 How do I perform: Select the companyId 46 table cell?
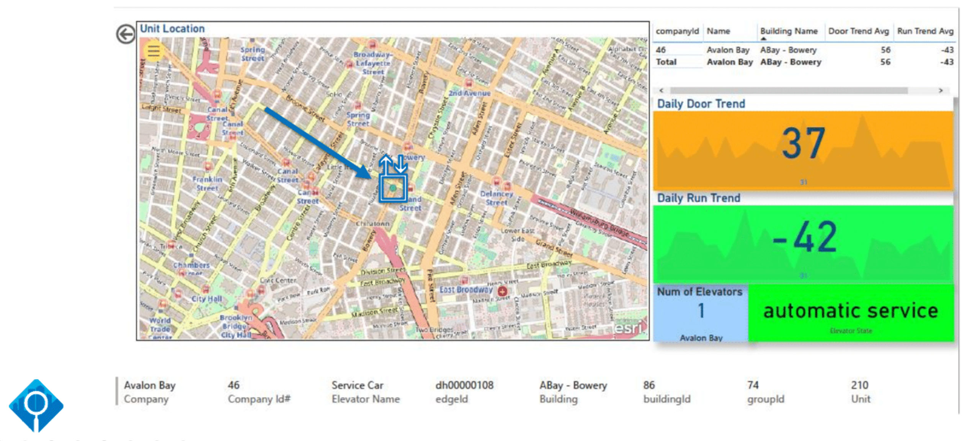coord(661,50)
